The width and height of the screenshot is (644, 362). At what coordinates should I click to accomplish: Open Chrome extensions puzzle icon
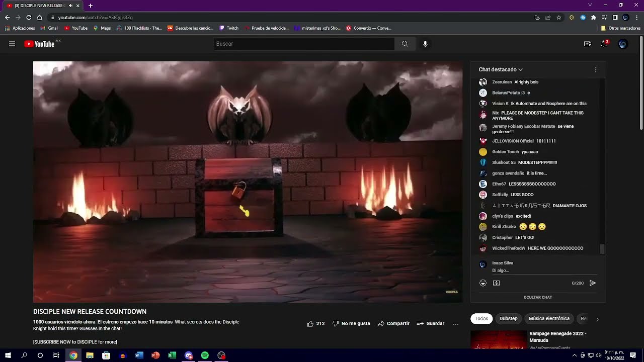pyautogui.click(x=594, y=17)
